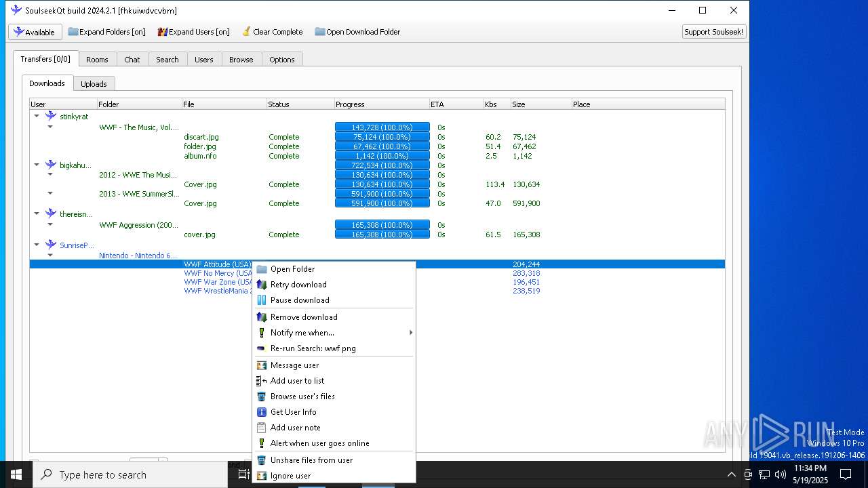Open the Windows Start menu

pyautogui.click(x=16, y=474)
